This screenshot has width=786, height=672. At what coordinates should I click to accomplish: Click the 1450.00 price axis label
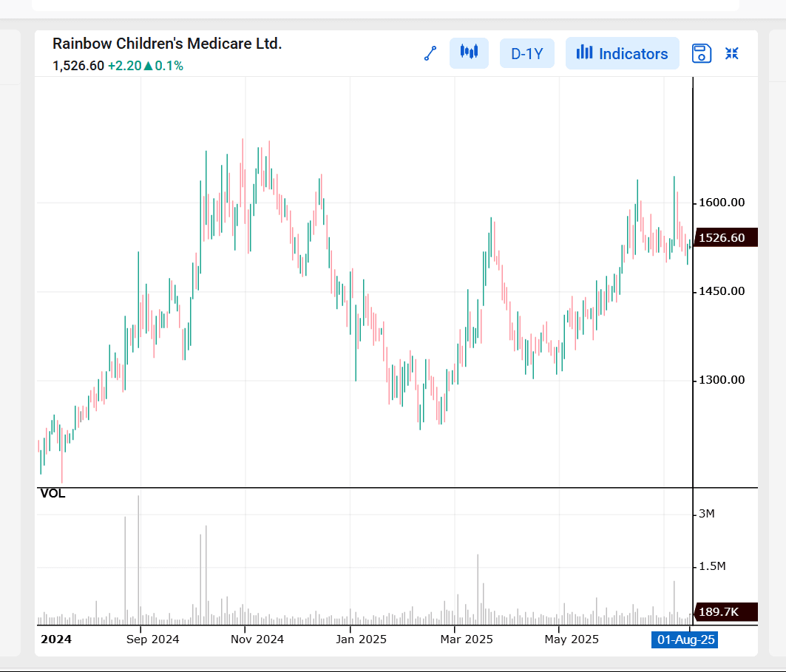click(722, 291)
